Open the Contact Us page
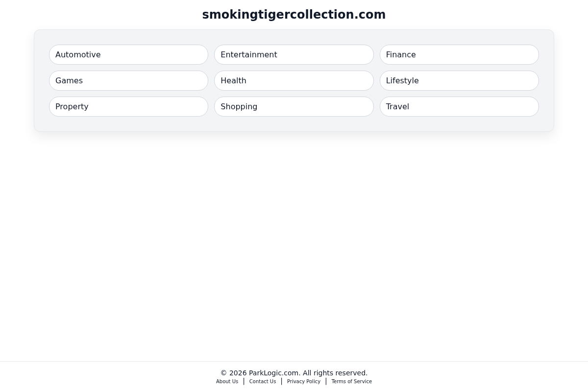 coord(263,381)
